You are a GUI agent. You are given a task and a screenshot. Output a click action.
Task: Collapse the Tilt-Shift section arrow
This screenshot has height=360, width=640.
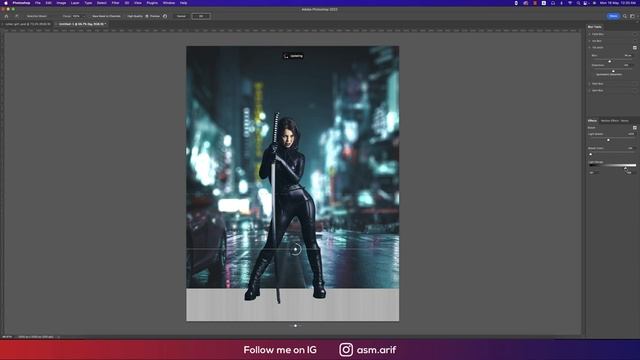(589, 47)
